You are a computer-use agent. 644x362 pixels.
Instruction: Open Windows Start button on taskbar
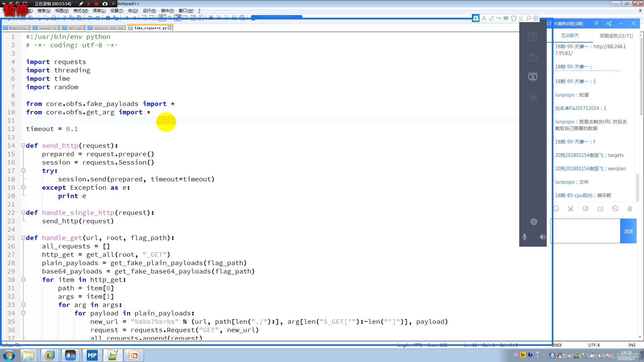coord(9,355)
